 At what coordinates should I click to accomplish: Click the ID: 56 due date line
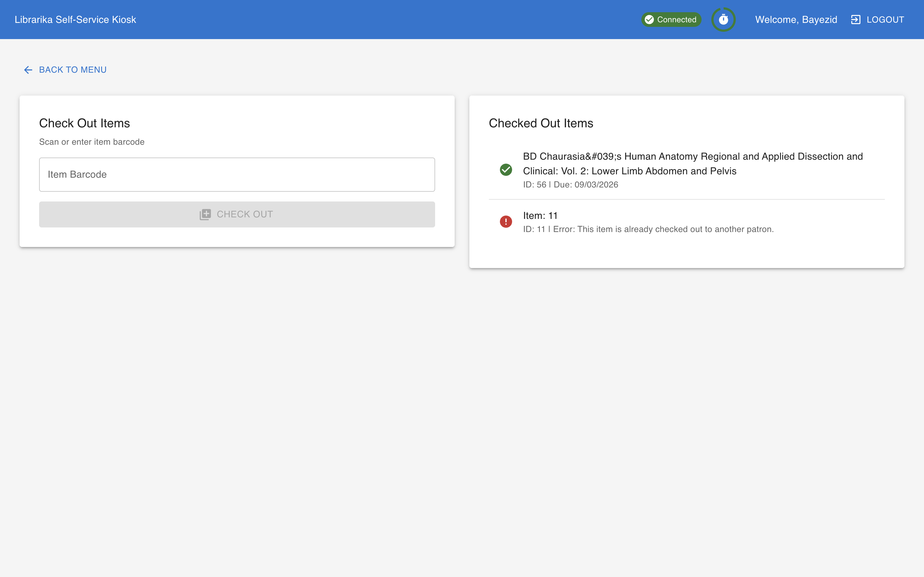tap(570, 185)
